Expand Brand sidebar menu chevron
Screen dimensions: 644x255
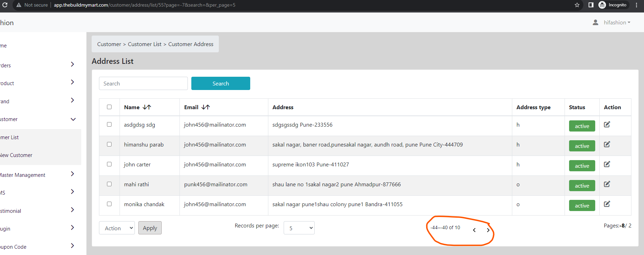[72, 100]
